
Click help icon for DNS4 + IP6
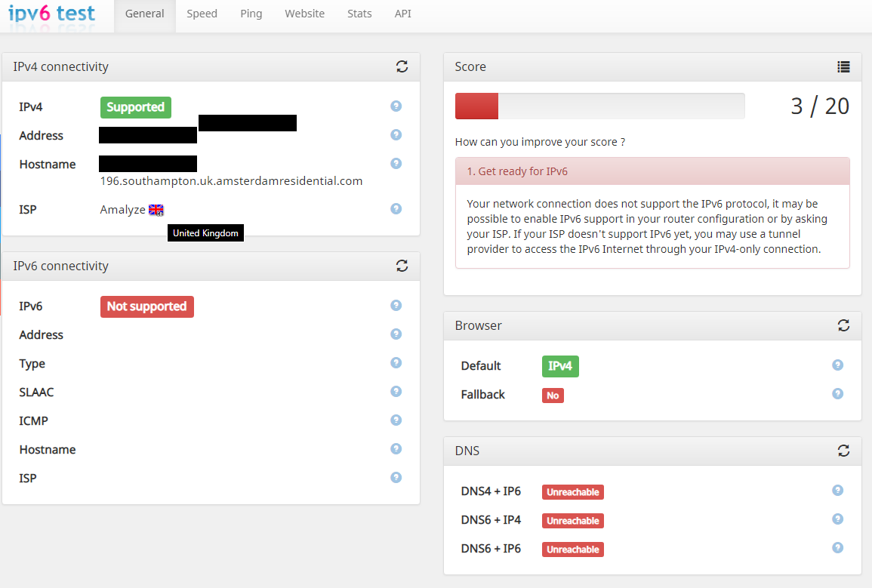click(x=837, y=491)
